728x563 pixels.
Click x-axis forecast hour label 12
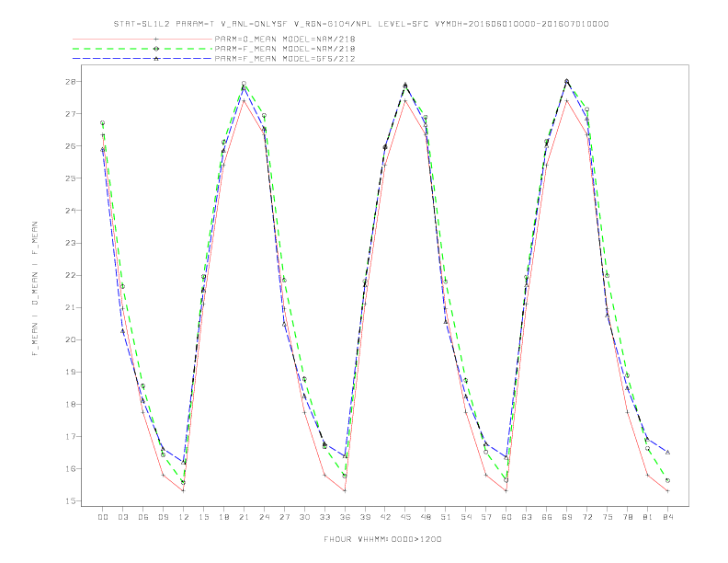184,517
